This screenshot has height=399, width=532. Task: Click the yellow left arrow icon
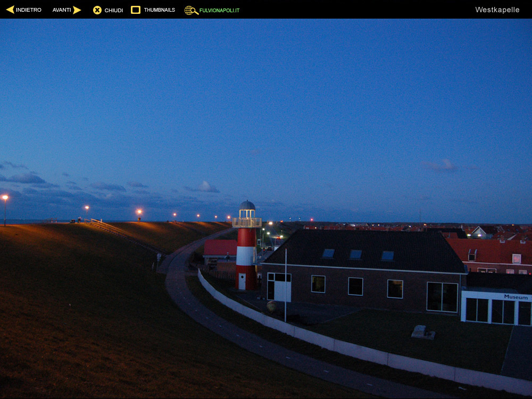pyautogui.click(x=10, y=10)
